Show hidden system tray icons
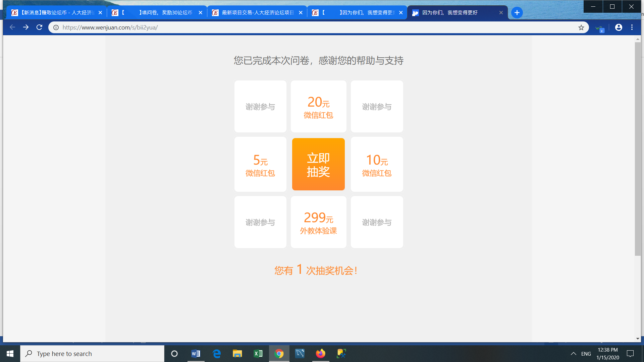The image size is (644, 362). point(573,354)
